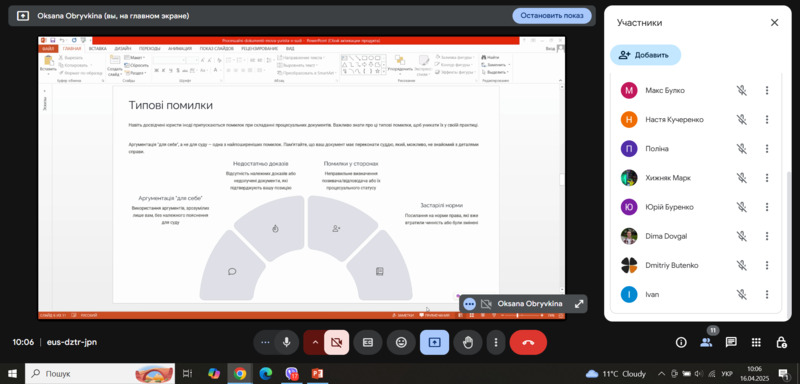Screen dimensions: 800x384
Task: Click the Добавить participants button
Action: tap(645, 55)
